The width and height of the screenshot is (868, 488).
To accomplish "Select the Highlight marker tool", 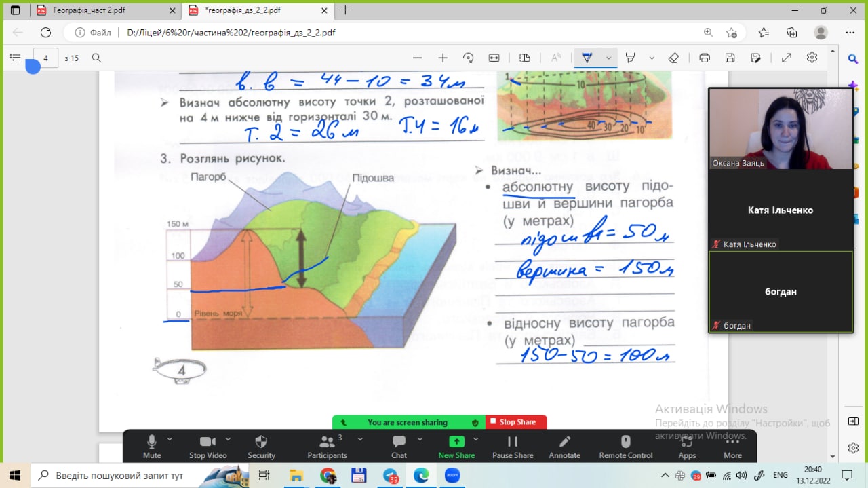I will 630,58.
